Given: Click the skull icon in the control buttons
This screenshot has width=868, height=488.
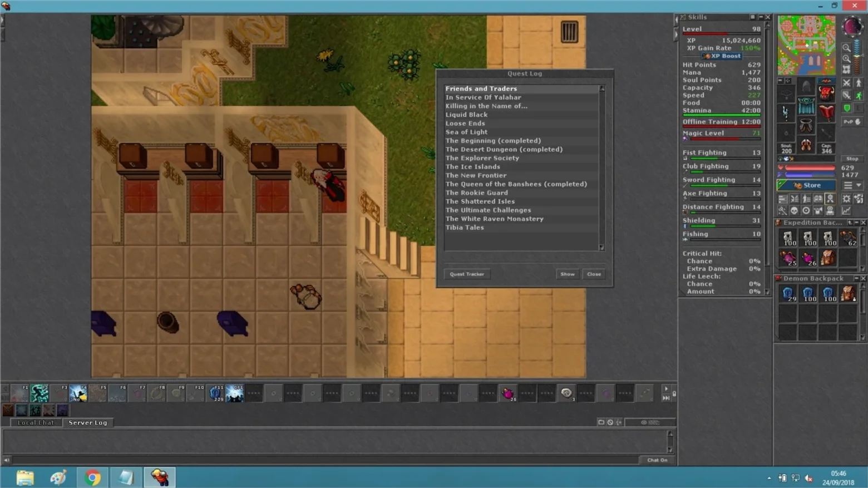Looking at the screenshot, I should coord(794,210).
